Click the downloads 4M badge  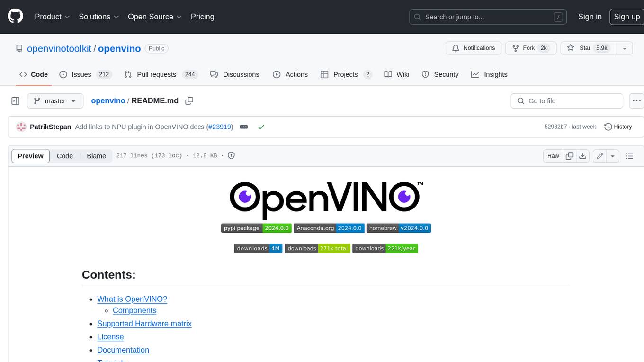[x=258, y=248]
